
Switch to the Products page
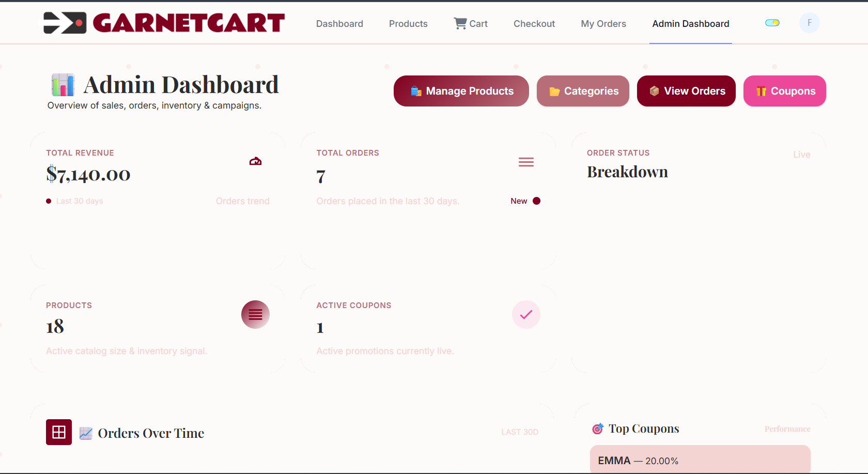tap(408, 23)
